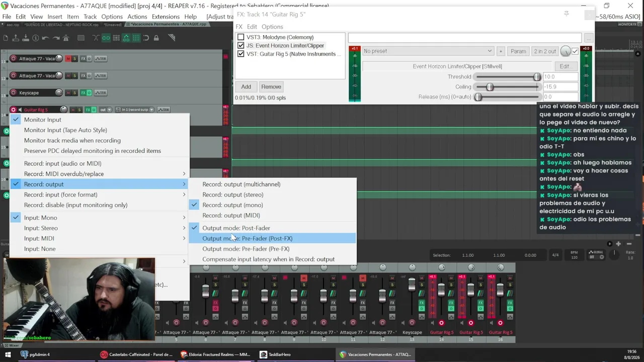Record-arm the Keyscape track
Screen dimensions: 644x362
click(14, 93)
